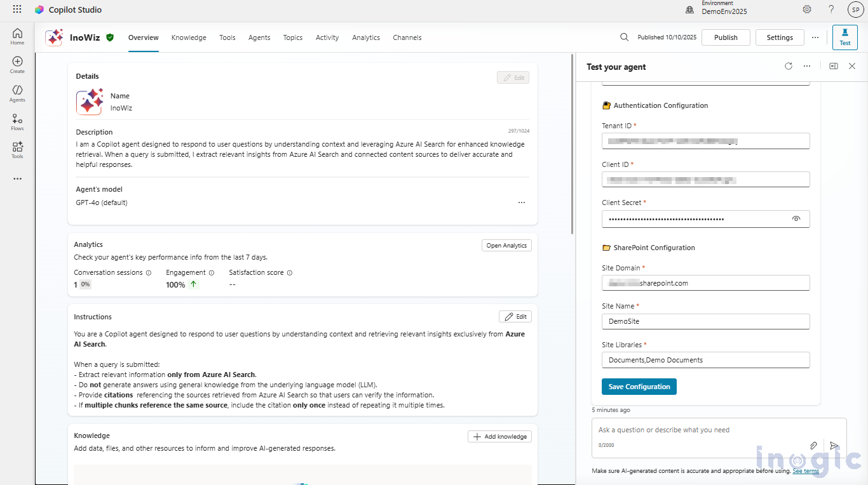The width and height of the screenshot is (868, 485).
Task: Open more options in the test pane
Action: pyautogui.click(x=808, y=65)
